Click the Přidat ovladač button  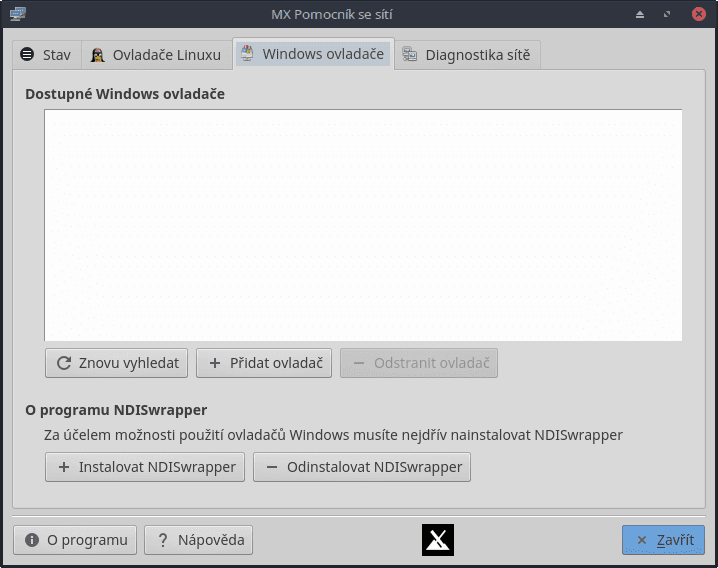click(264, 363)
